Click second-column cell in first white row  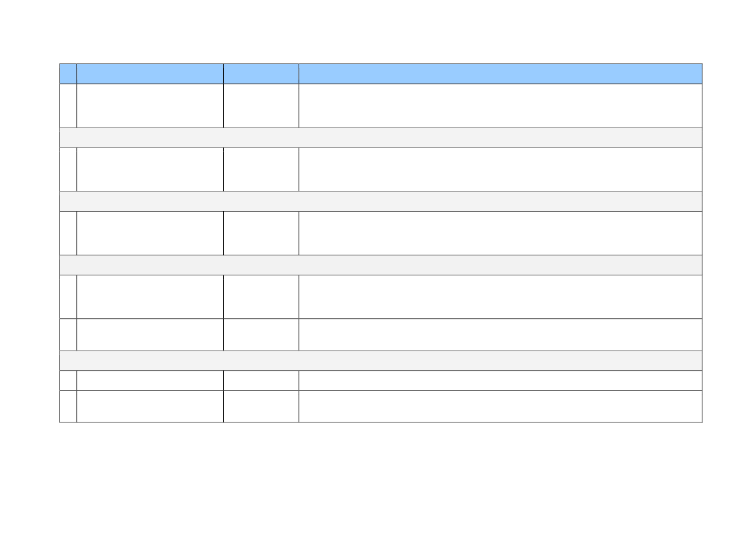[x=149, y=105]
